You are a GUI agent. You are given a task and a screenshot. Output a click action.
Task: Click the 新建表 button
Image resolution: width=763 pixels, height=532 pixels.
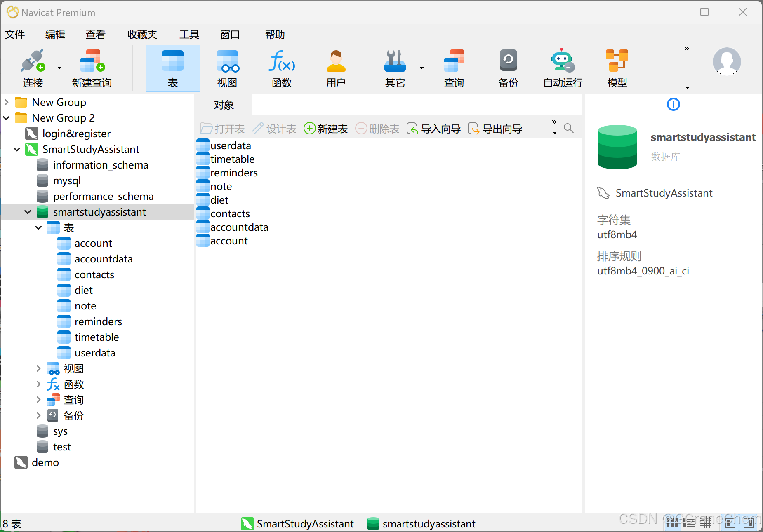(326, 129)
